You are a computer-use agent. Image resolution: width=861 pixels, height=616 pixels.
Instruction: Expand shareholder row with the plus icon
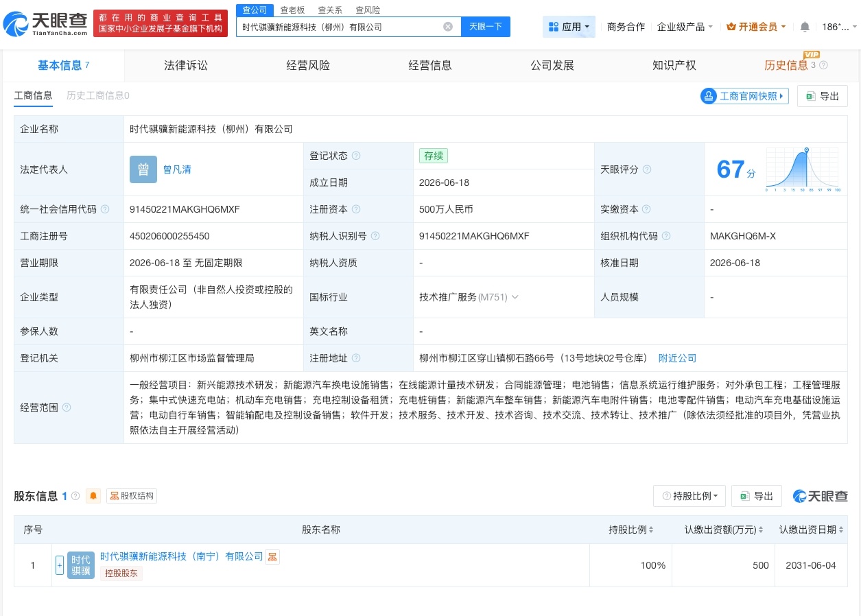[60, 565]
